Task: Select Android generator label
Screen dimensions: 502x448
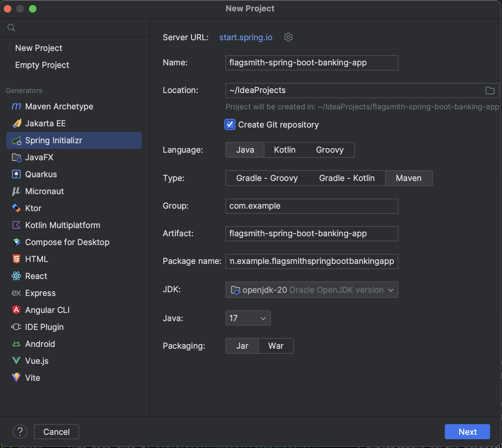Action: [40, 344]
